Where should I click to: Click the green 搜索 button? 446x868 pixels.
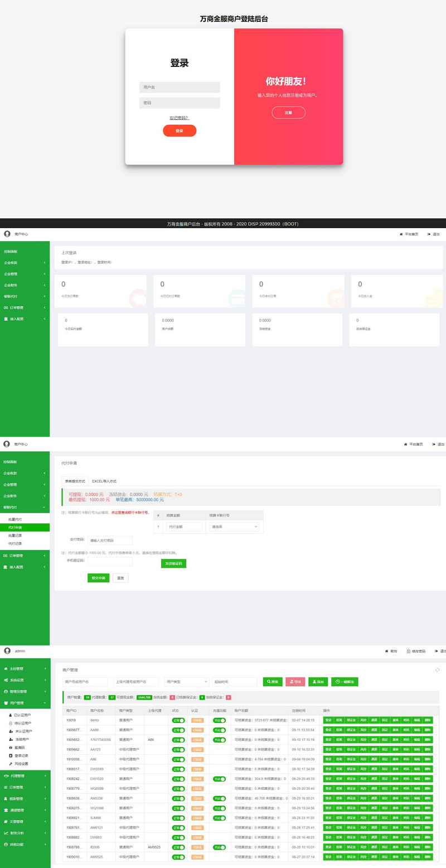273,682
